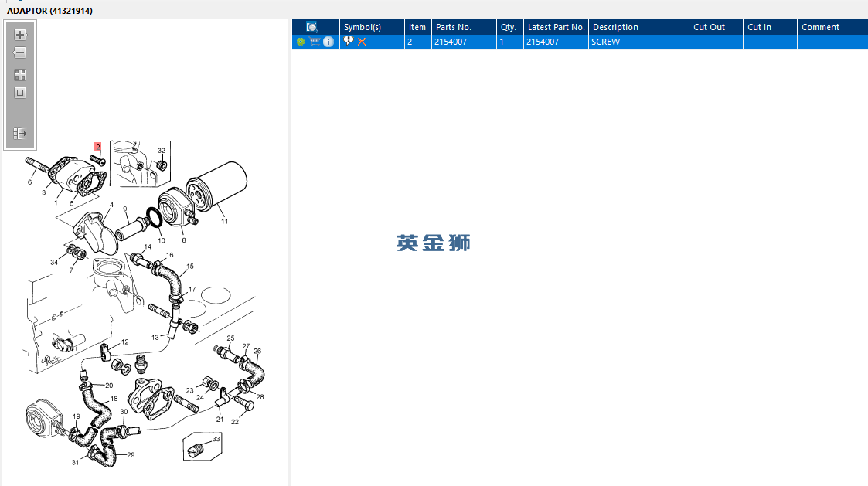This screenshot has height=486, width=868.
Task: Click callout 33 in diagram inset box
Action: coord(216,439)
